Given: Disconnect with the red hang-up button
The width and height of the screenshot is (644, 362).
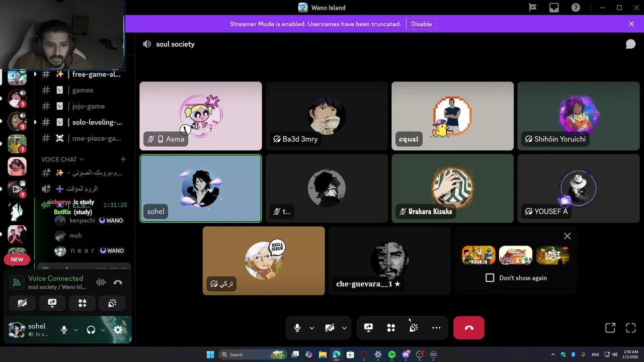Looking at the screenshot, I should click(x=469, y=328).
